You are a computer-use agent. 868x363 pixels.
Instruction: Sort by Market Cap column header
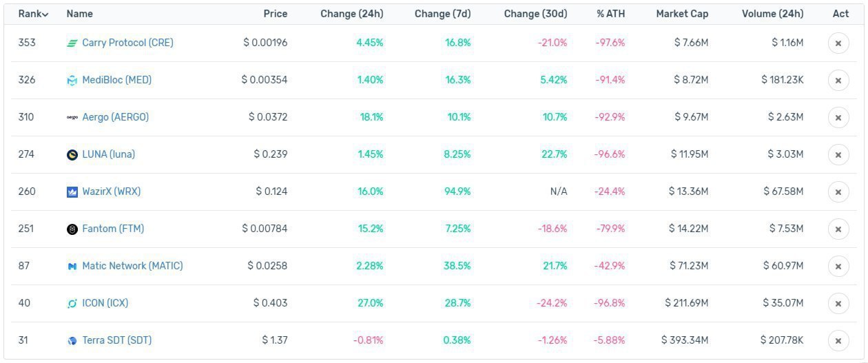pyautogui.click(x=682, y=14)
